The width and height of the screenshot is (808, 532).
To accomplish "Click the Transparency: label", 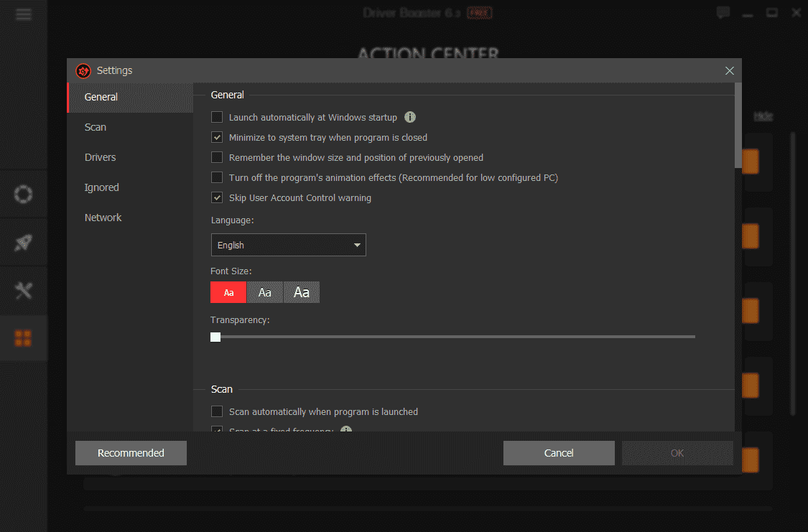I will pos(240,320).
